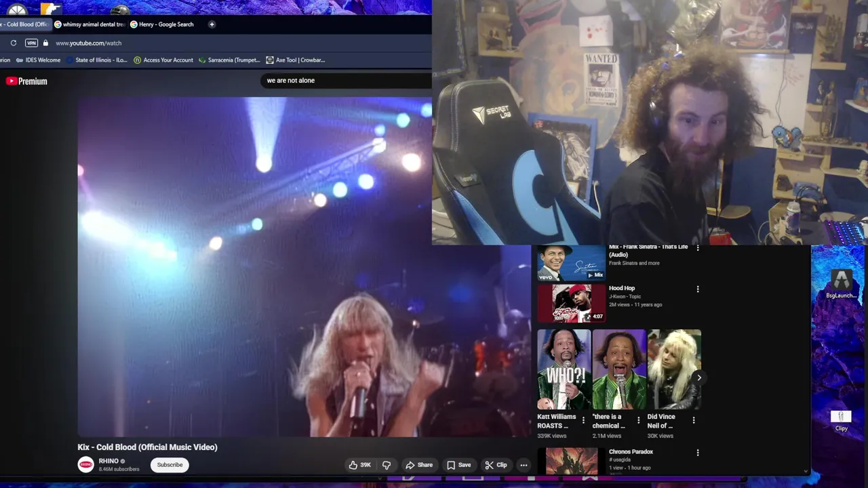Open a new browser tab

coord(212,24)
